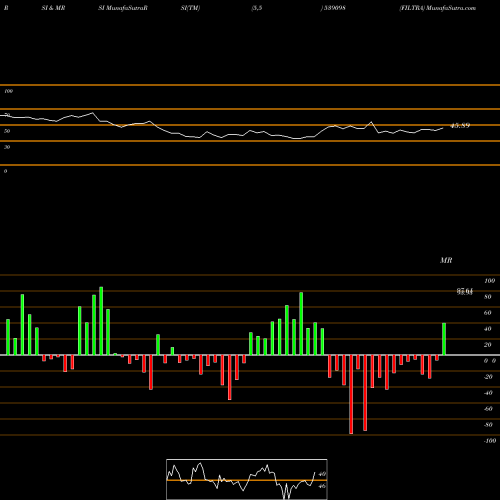The width and height of the screenshot is (500, 500).
Task: Click the MR axis label -80
Action: 488,425
